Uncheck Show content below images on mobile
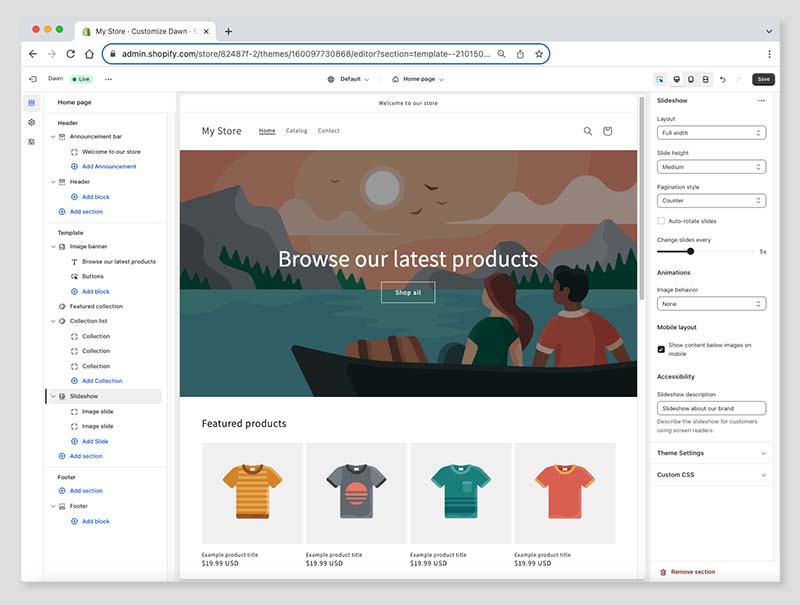The height and width of the screenshot is (605, 800). pyautogui.click(x=661, y=349)
